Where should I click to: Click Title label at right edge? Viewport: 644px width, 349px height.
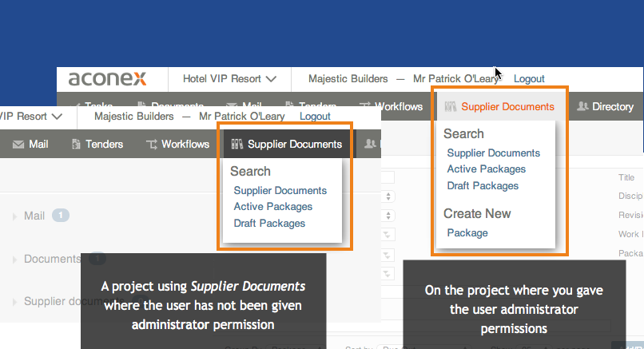pos(626,177)
